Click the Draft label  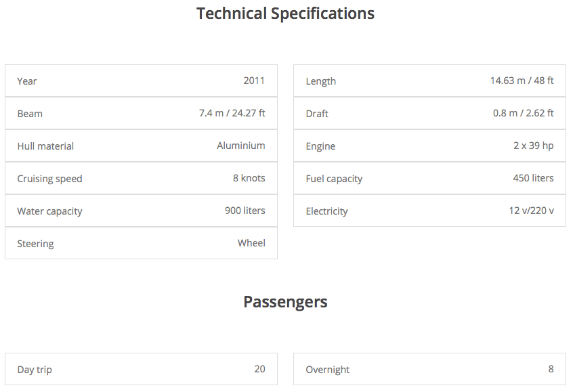tap(317, 114)
